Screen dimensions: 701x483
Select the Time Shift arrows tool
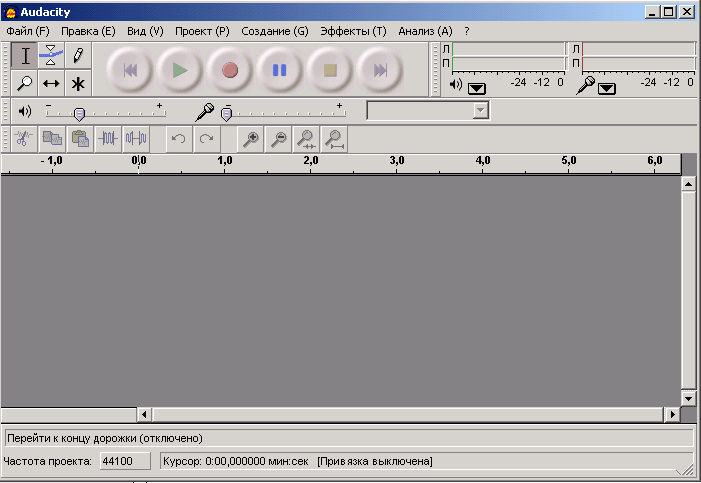(x=51, y=83)
